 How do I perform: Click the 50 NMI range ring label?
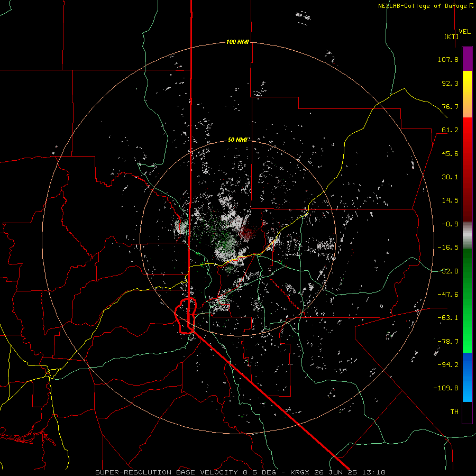click(237, 140)
